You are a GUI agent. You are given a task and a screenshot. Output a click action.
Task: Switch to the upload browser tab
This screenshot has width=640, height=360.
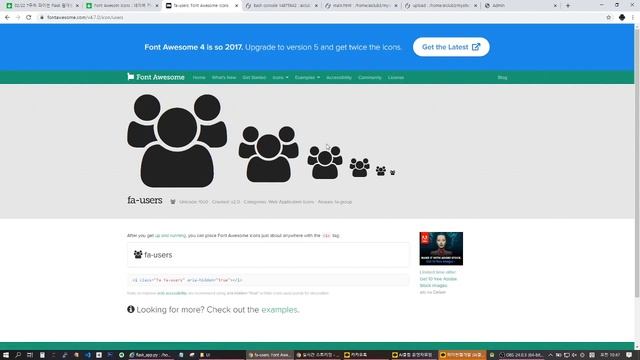point(441,6)
